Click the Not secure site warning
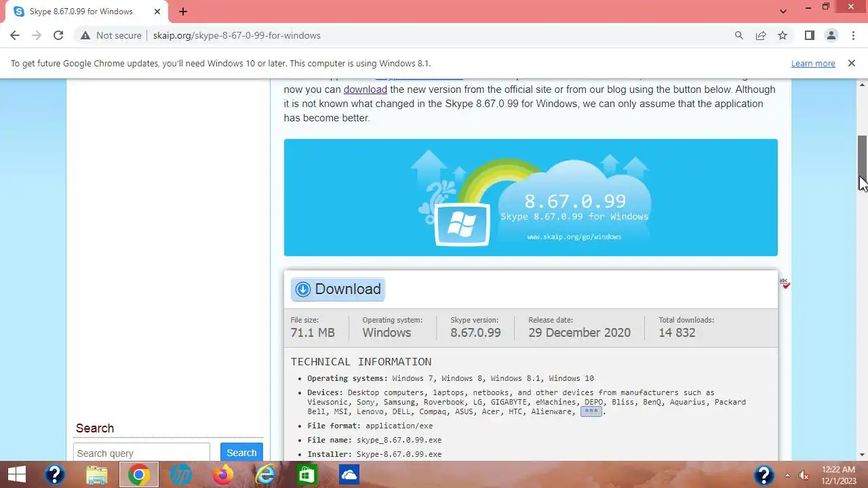868x488 pixels. pos(111,35)
